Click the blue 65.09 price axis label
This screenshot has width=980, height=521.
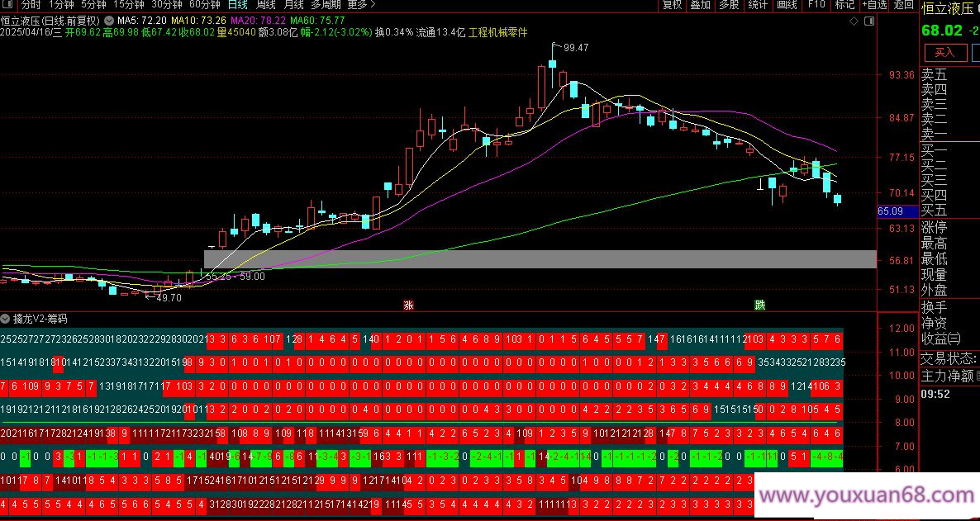[896, 211]
